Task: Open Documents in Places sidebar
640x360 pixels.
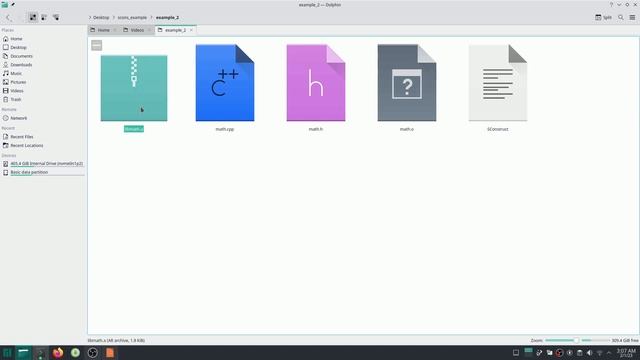Action: [x=43, y=56]
